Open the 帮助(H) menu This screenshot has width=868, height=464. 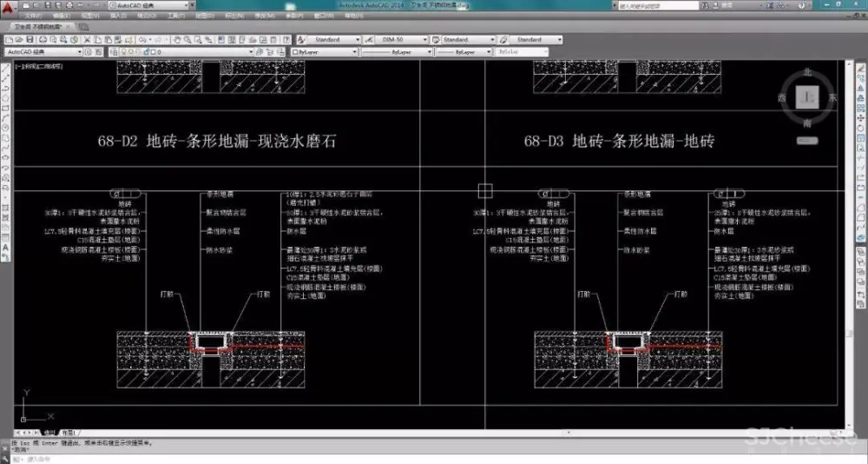tap(354, 16)
